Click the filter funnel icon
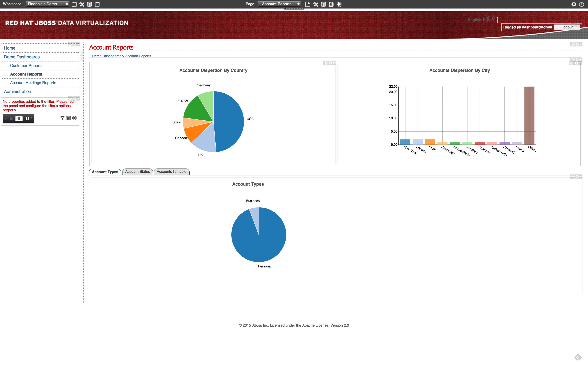Screen dimensions: 588x367 [62, 118]
